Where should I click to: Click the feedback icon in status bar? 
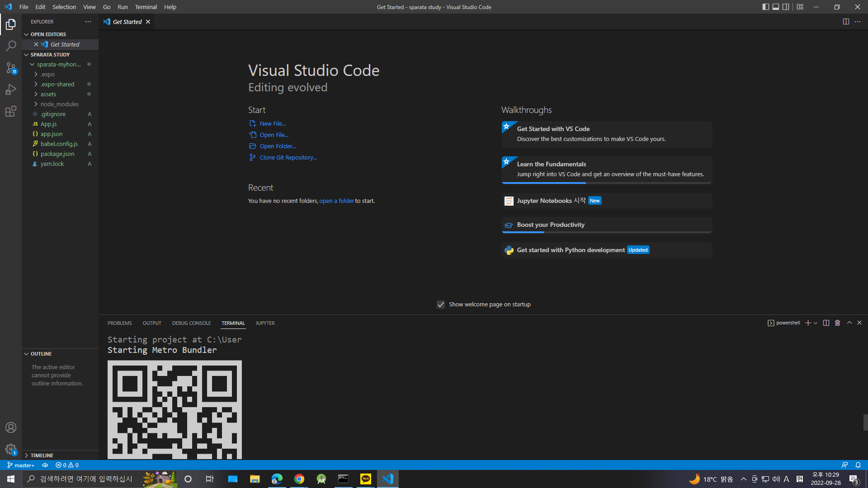(844, 465)
